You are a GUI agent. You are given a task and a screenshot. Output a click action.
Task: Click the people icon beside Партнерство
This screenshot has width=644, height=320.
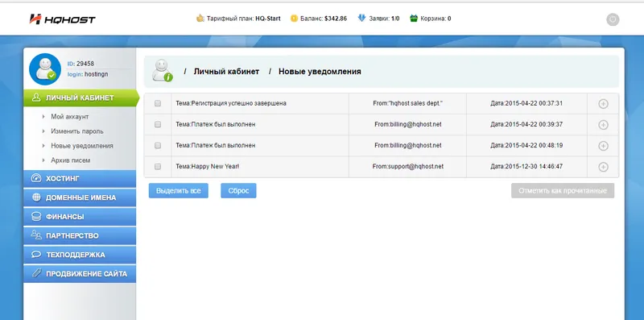(36, 235)
